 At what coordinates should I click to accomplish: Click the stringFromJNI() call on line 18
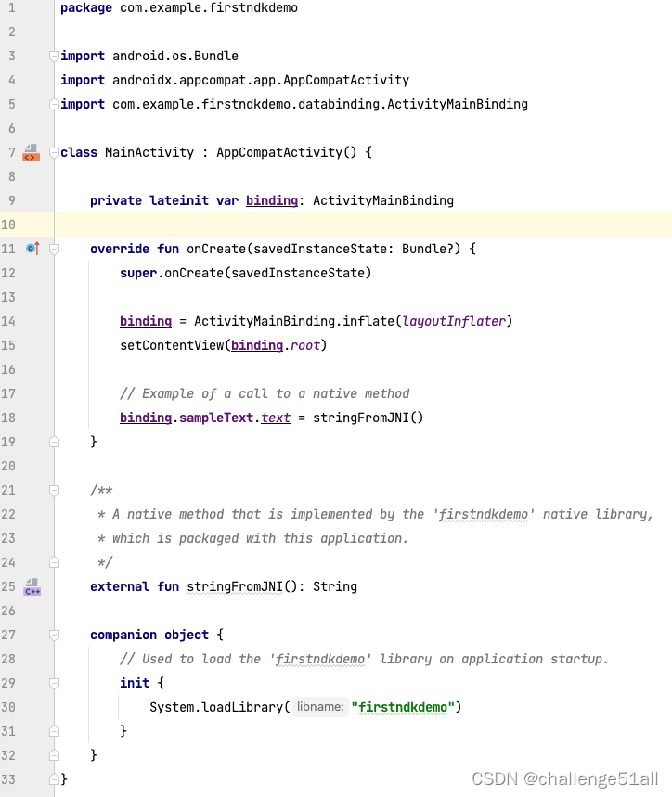coord(368,418)
